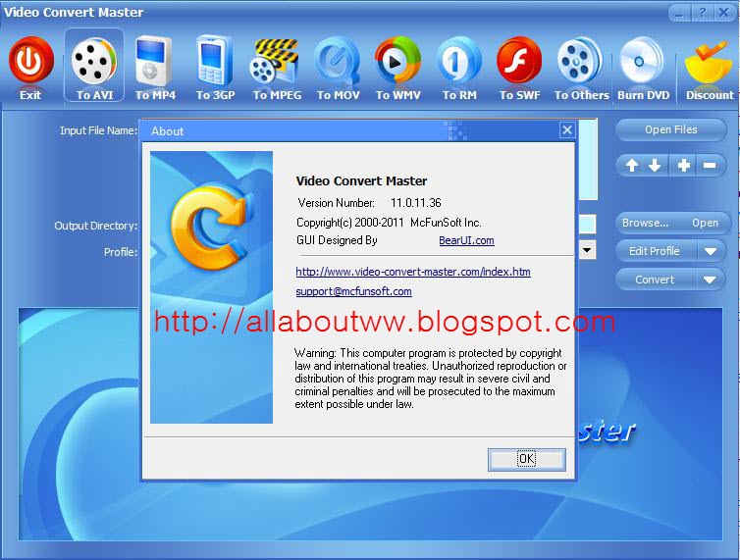Select the To AVI film reel icon

click(x=94, y=61)
